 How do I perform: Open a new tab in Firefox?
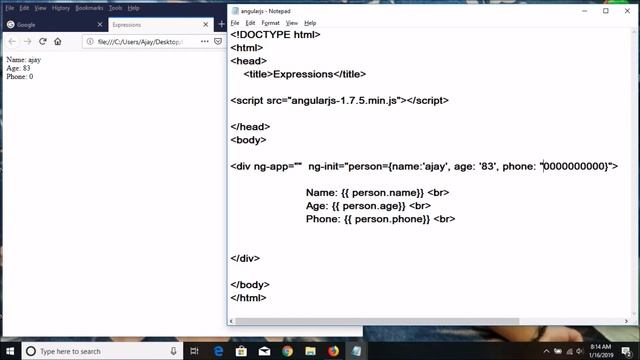221,24
